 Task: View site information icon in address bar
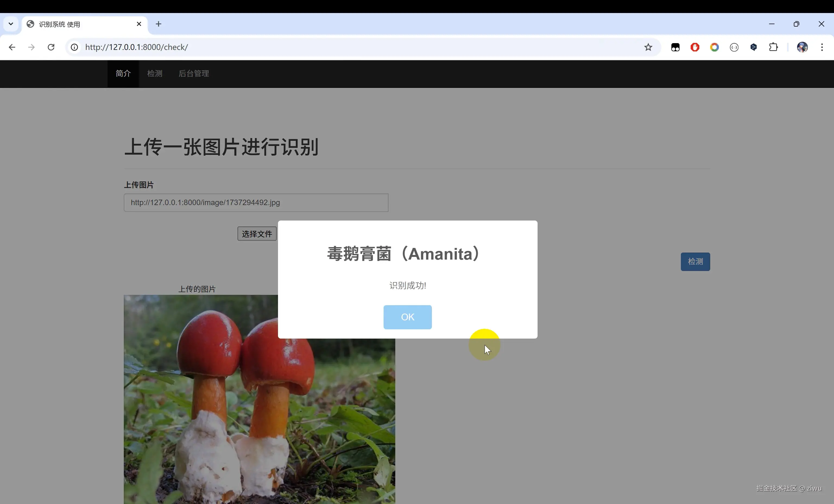coord(74,47)
